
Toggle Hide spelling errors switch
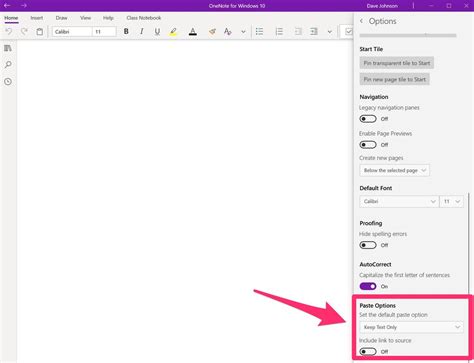click(368, 245)
